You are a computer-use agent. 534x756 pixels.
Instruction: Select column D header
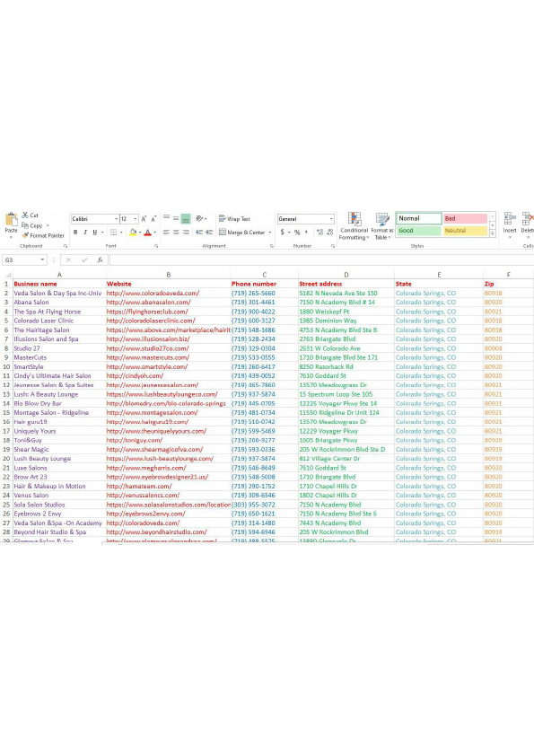click(346, 275)
